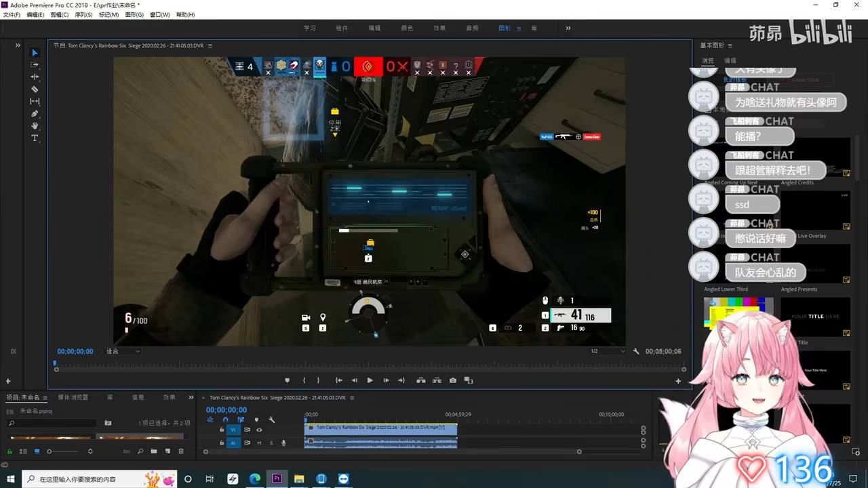Click the Lift button
Image resolution: width=868 pixels, height=488 pixels.
point(421,380)
